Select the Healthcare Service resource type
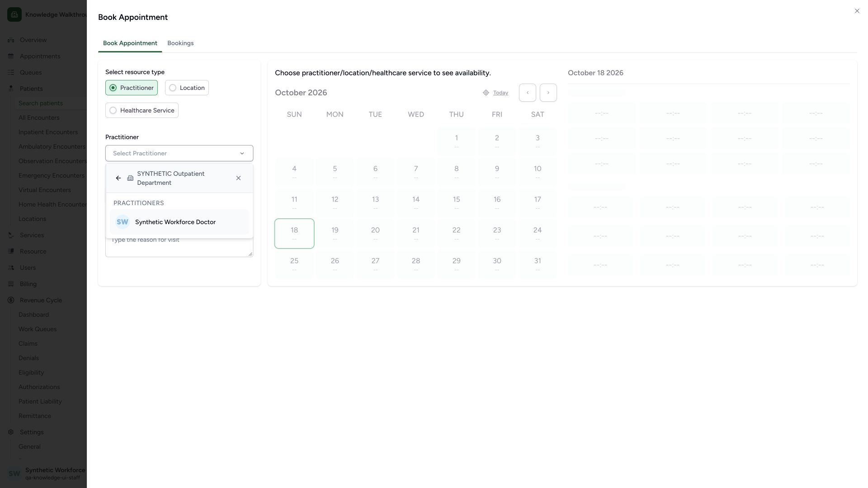 [142, 110]
